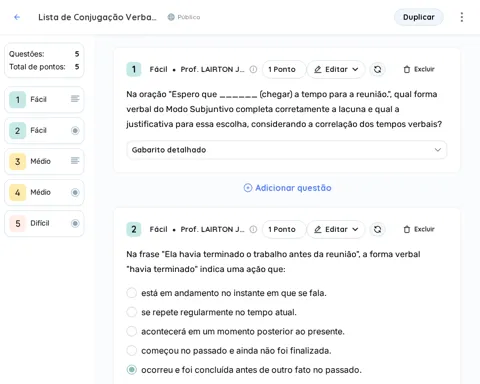Click the regenerate icon on question 1

377,69
